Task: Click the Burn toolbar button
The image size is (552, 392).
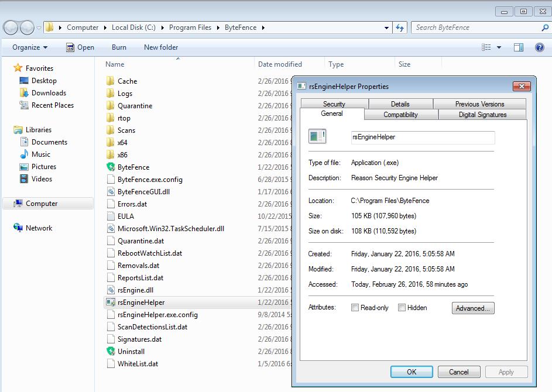Action: click(x=119, y=47)
